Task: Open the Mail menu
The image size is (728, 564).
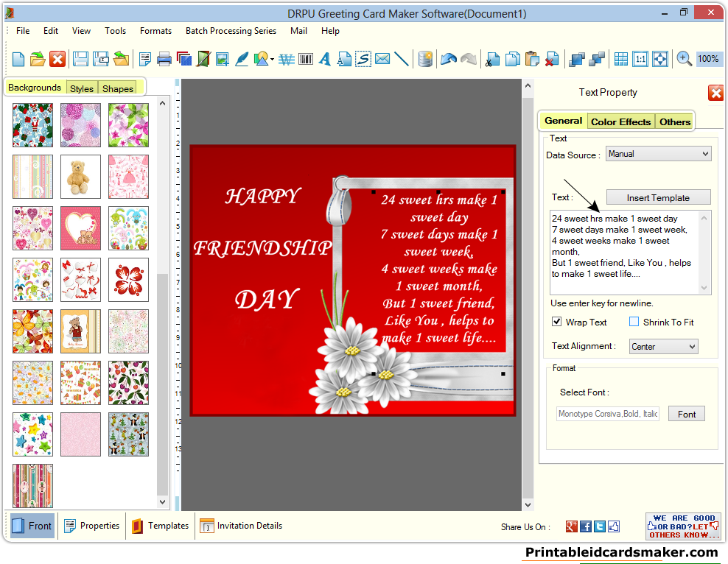Action: [298, 31]
